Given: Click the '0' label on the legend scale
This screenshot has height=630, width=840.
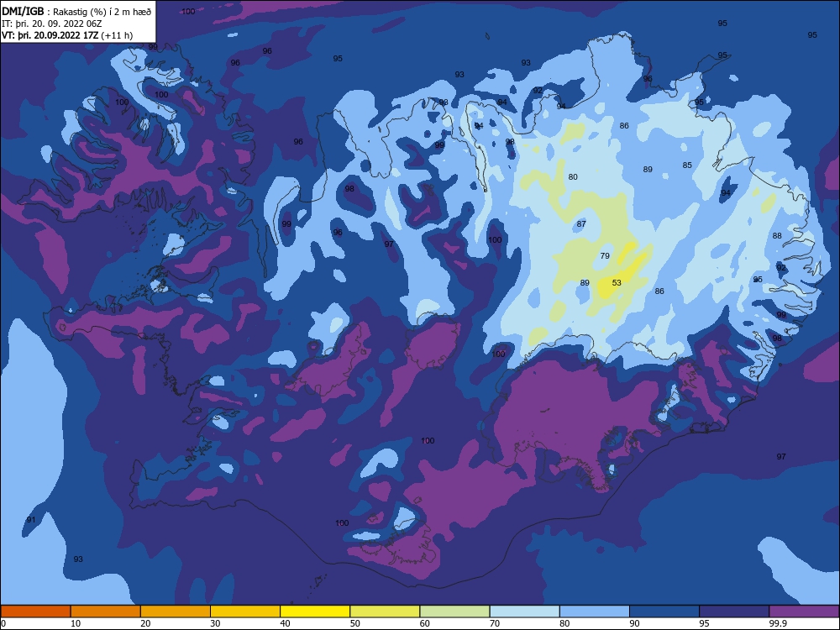Looking at the screenshot, I should click(3, 623).
